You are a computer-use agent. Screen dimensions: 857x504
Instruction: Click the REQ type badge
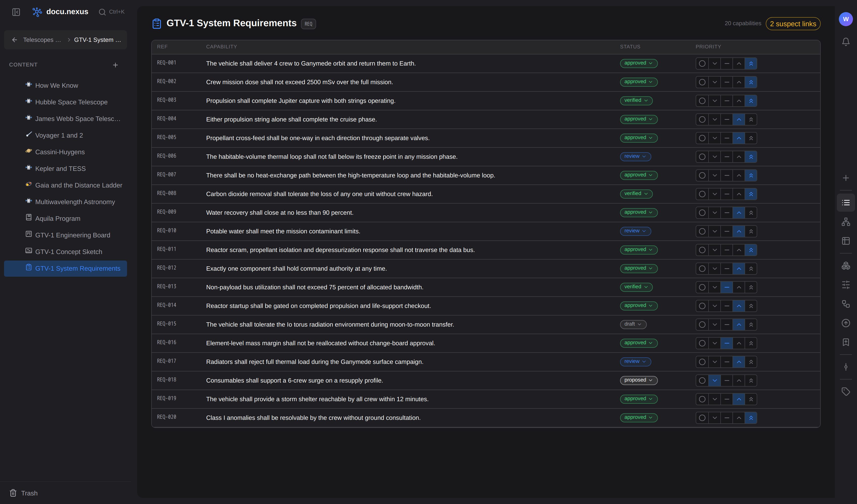click(308, 24)
